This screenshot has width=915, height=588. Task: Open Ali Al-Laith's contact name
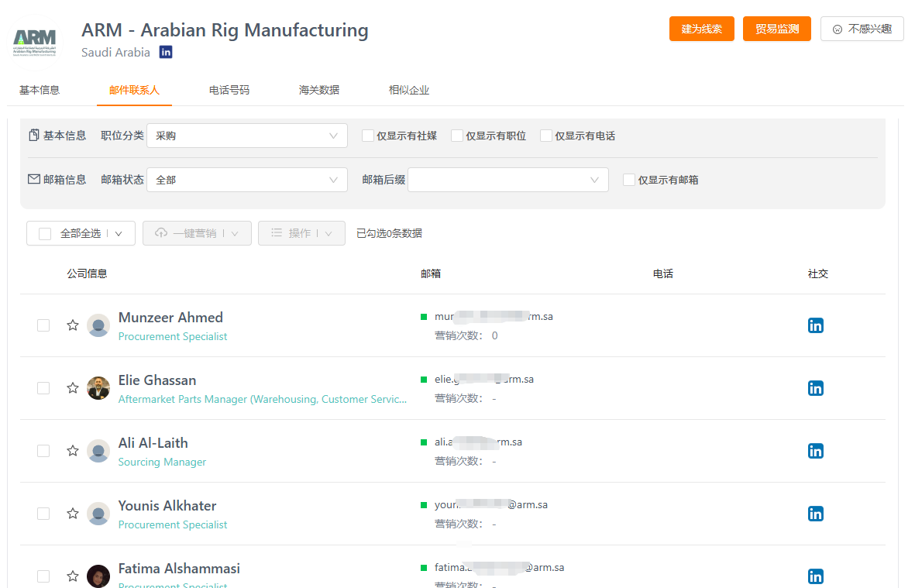tap(153, 443)
